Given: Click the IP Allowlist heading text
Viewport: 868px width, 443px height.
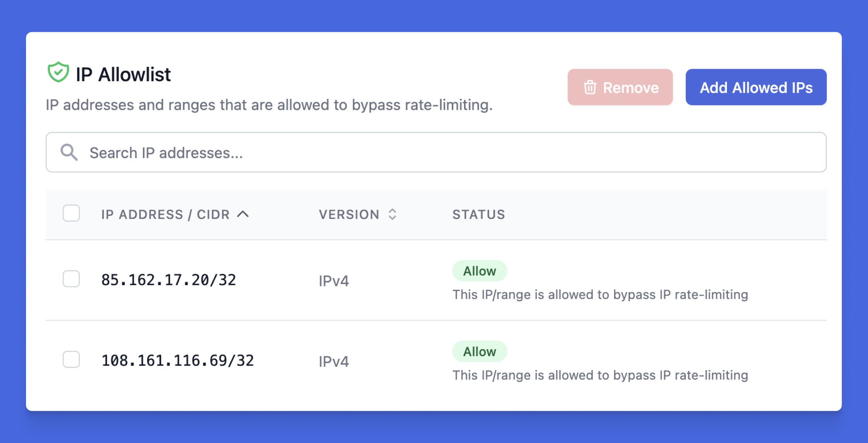Looking at the screenshot, I should (x=123, y=75).
